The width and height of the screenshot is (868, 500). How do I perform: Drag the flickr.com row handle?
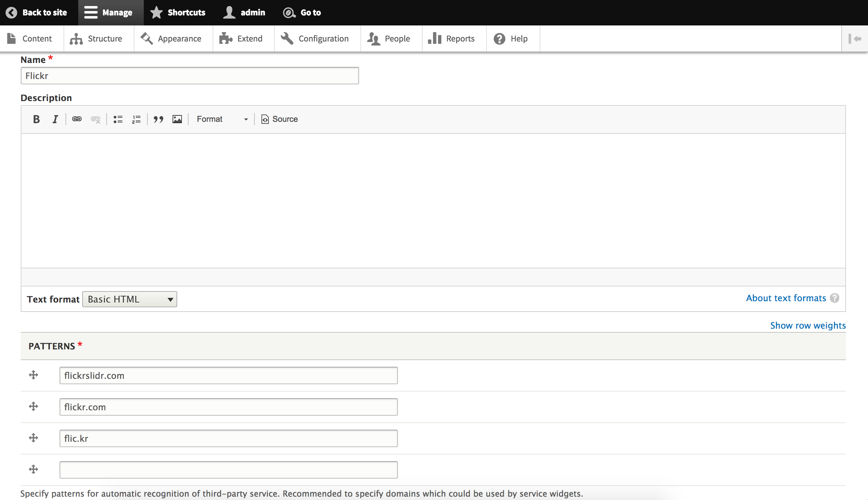click(33, 406)
